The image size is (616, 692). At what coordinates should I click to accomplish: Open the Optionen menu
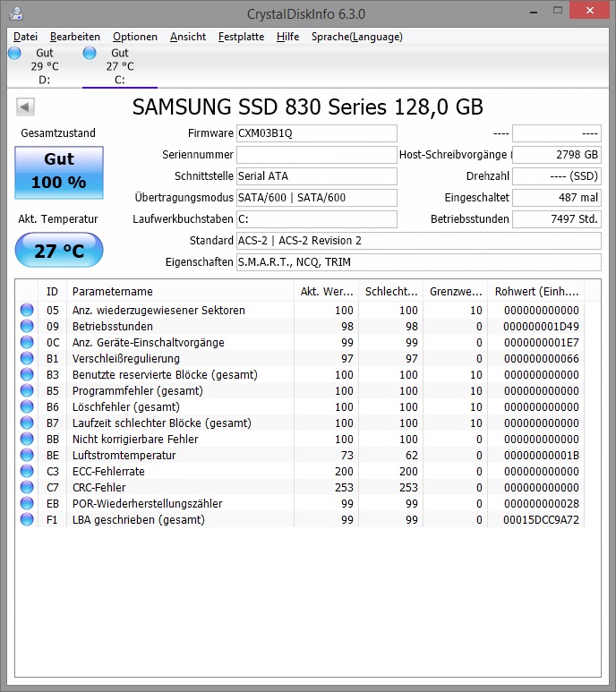pyautogui.click(x=135, y=37)
